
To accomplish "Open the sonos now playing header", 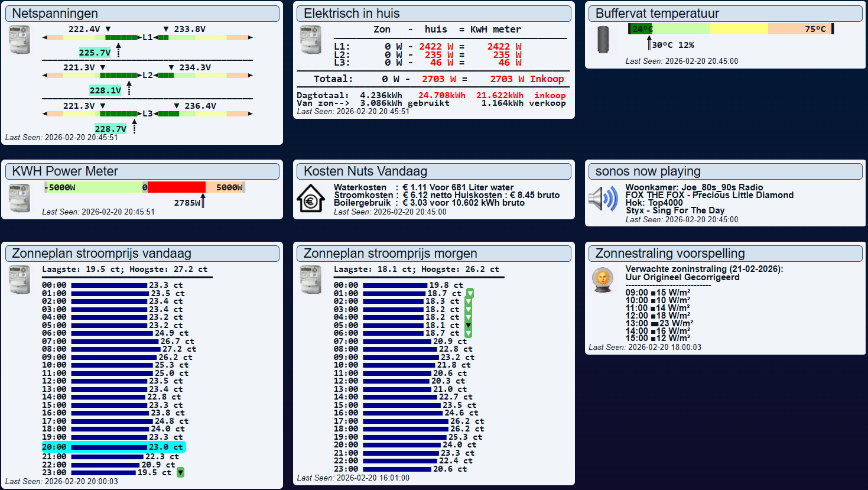I will pyautogui.click(x=725, y=171).
